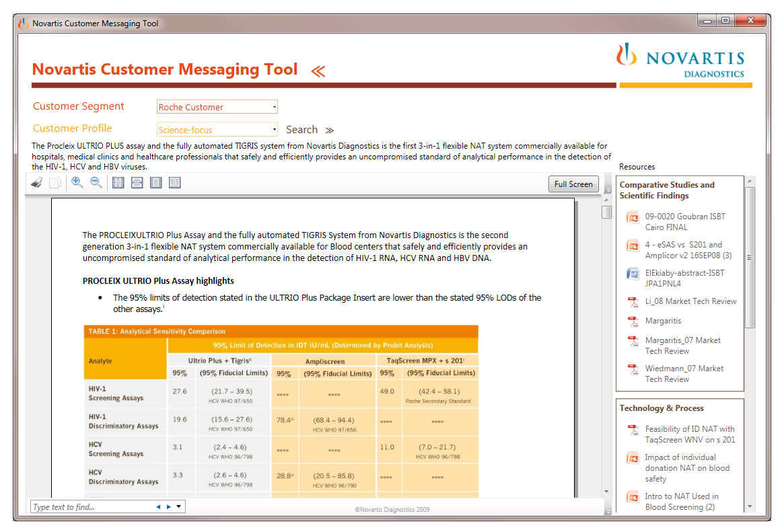The image size is (782, 532).
Task: Click the resources panel scrollbar thumb
Action: (750, 258)
